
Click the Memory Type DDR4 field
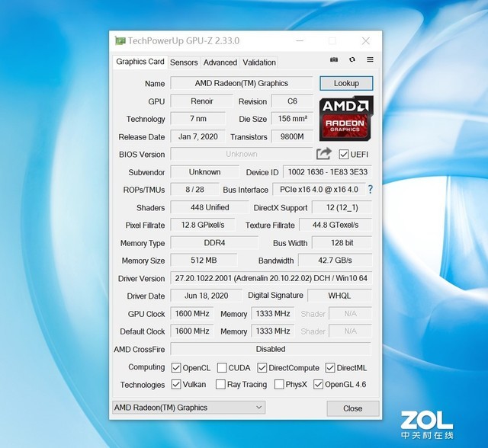point(214,243)
